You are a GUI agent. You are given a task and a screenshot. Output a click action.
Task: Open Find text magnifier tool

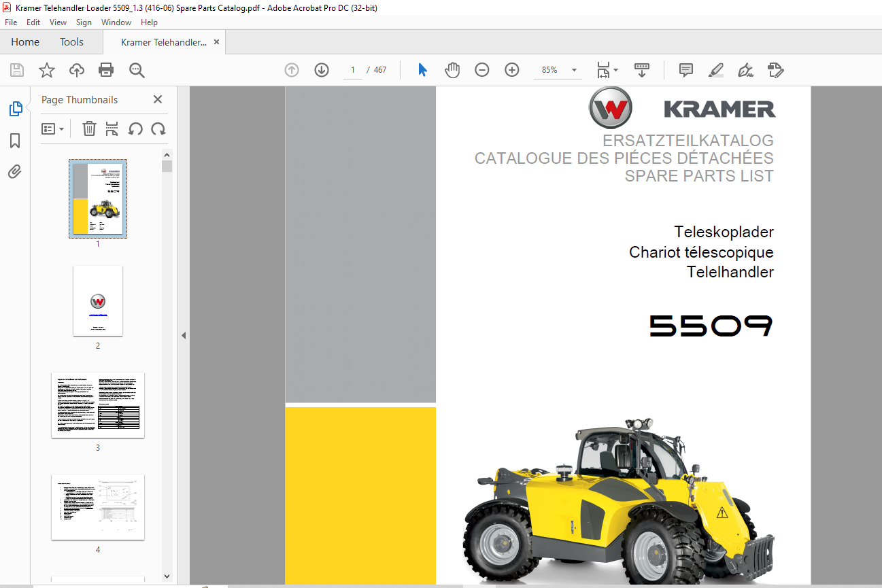click(137, 70)
